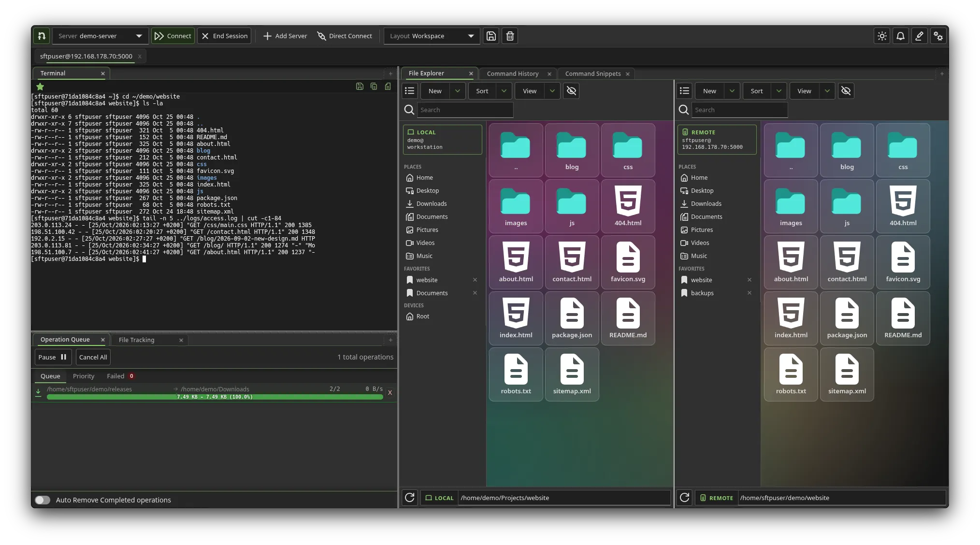This screenshot has height=545, width=980.
Task: Click Cancel All operations
Action: [x=93, y=357]
